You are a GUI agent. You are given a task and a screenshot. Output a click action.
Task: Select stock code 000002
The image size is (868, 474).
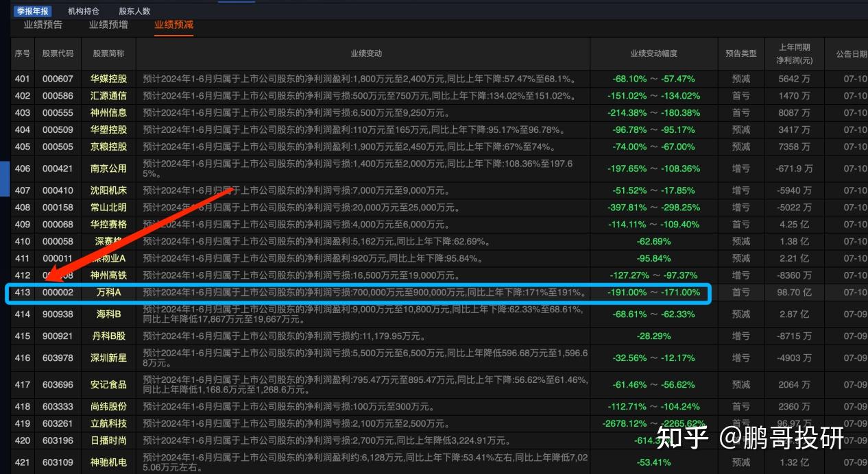pos(58,292)
